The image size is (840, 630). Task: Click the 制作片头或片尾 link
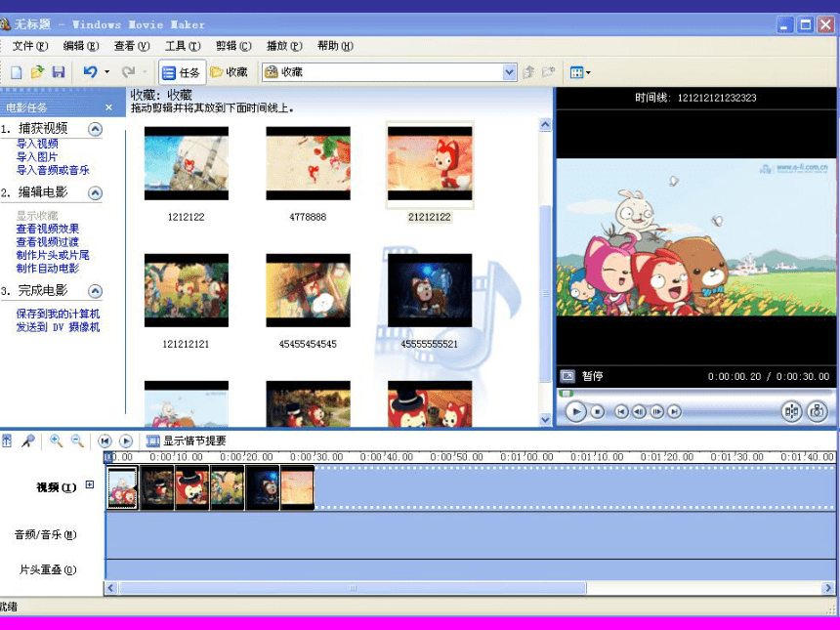click(x=53, y=255)
